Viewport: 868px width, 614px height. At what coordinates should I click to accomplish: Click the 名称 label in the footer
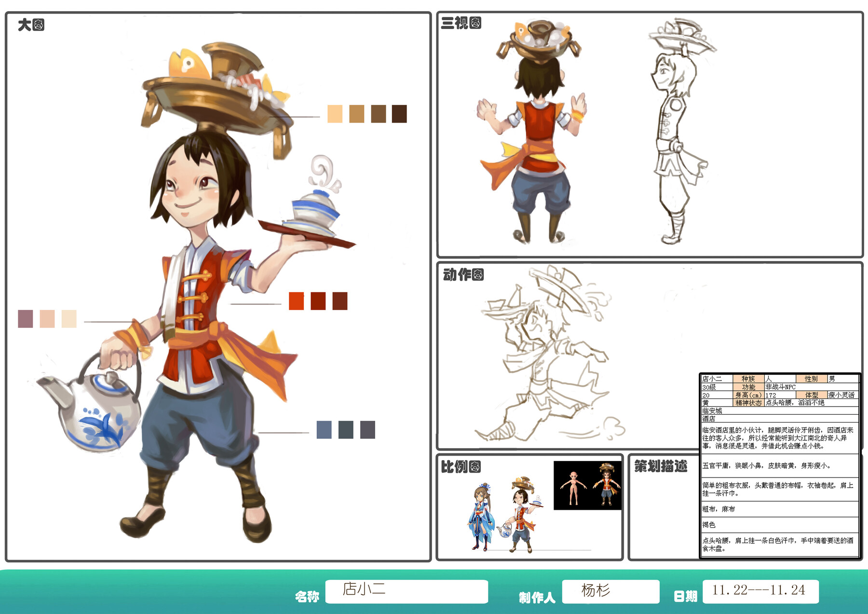tap(307, 597)
